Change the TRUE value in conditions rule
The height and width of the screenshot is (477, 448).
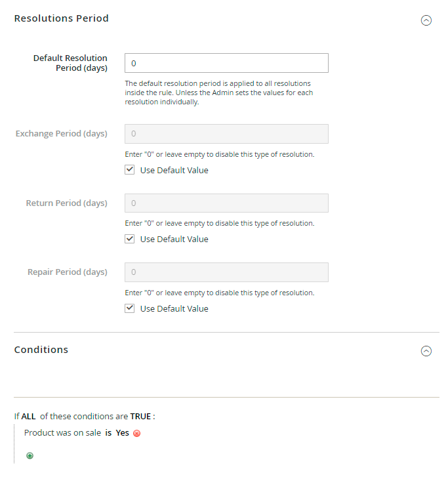pyautogui.click(x=141, y=416)
